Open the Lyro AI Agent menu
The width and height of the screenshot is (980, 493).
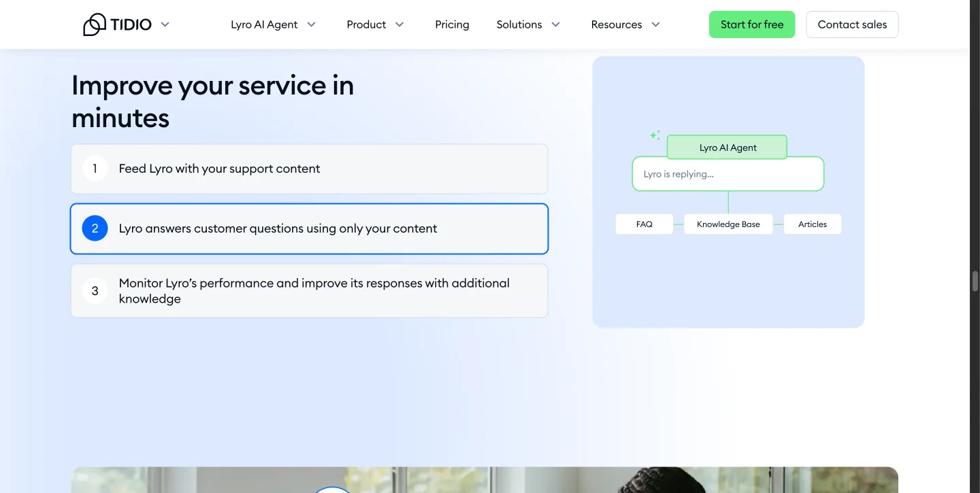click(x=264, y=24)
